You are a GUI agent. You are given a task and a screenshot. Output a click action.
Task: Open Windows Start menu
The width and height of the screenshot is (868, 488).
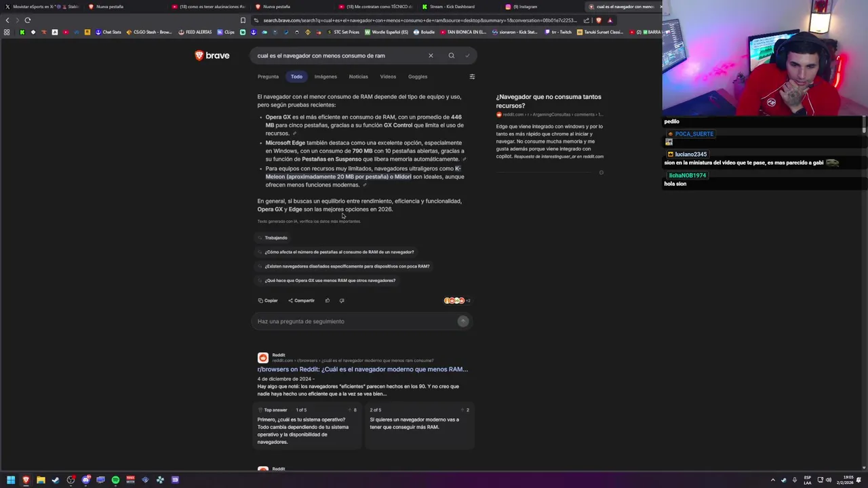11,480
